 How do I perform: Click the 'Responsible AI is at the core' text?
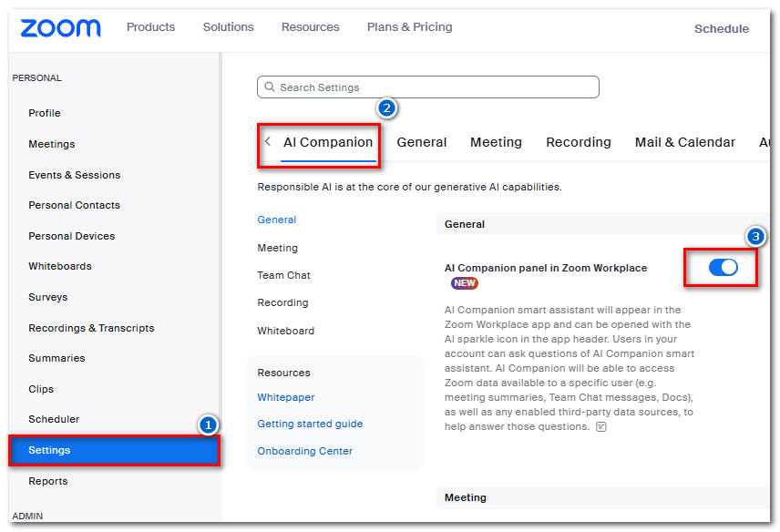pos(409,187)
